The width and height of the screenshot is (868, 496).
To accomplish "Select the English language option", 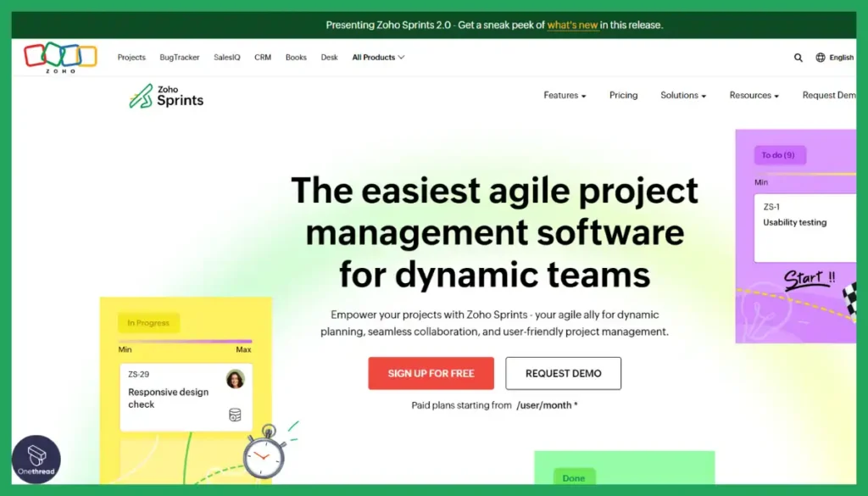I will tap(842, 58).
